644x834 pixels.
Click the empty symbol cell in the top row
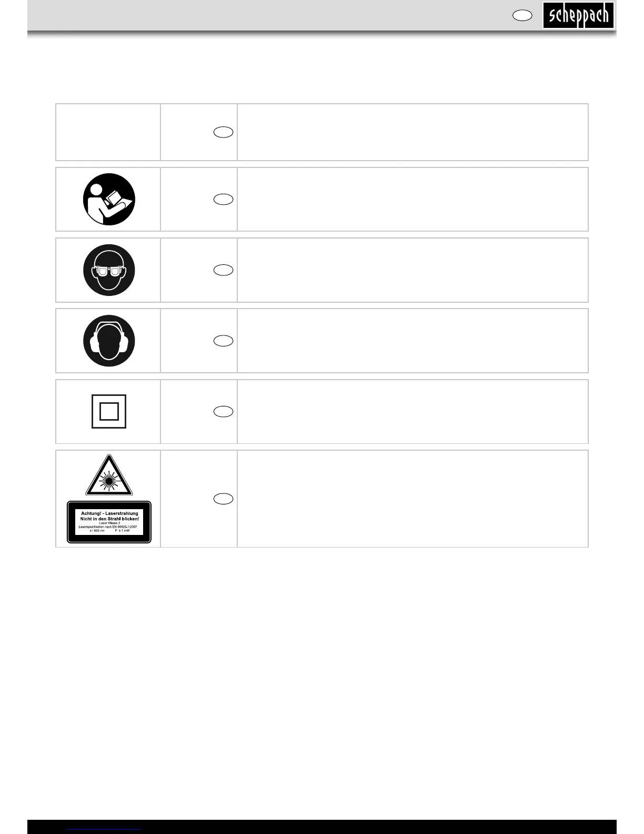pyautogui.click(x=108, y=132)
